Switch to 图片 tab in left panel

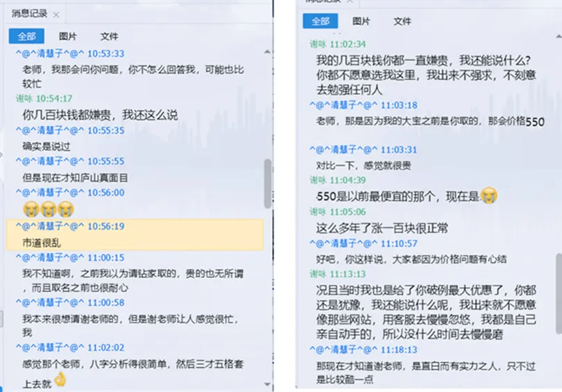[68, 36]
